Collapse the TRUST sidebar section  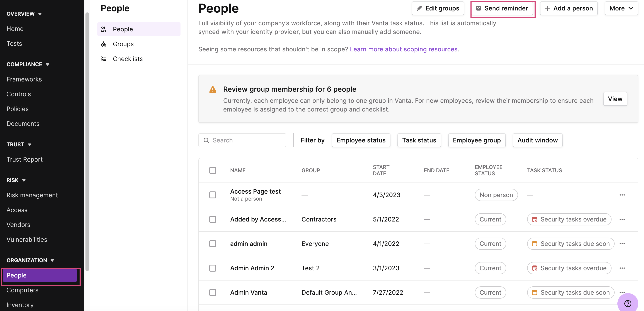(19, 145)
